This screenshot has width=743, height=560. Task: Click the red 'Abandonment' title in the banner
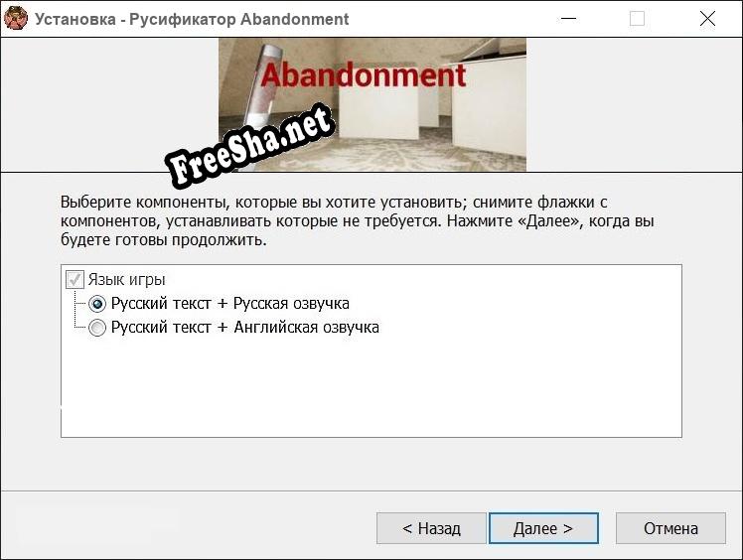point(365,74)
